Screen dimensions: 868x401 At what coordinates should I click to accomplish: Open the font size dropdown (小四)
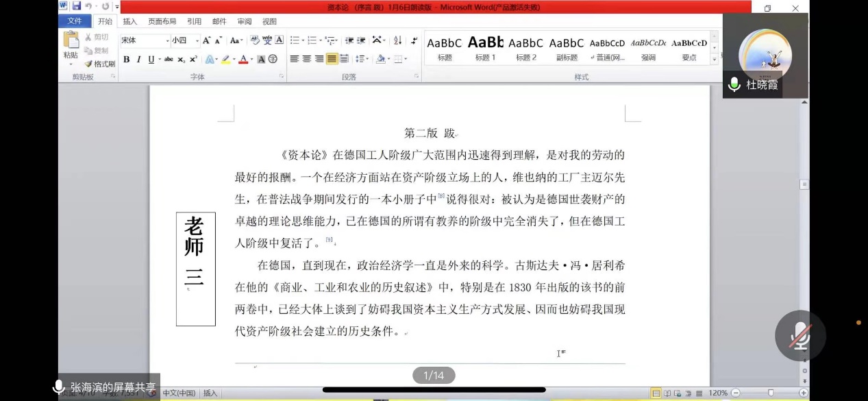click(x=197, y=40)
